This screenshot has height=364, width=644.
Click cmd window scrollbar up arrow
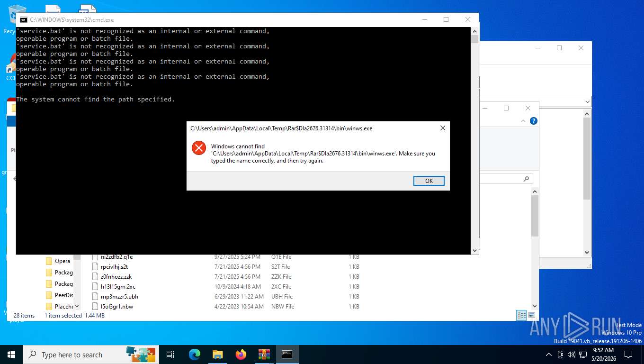point(474,31)
